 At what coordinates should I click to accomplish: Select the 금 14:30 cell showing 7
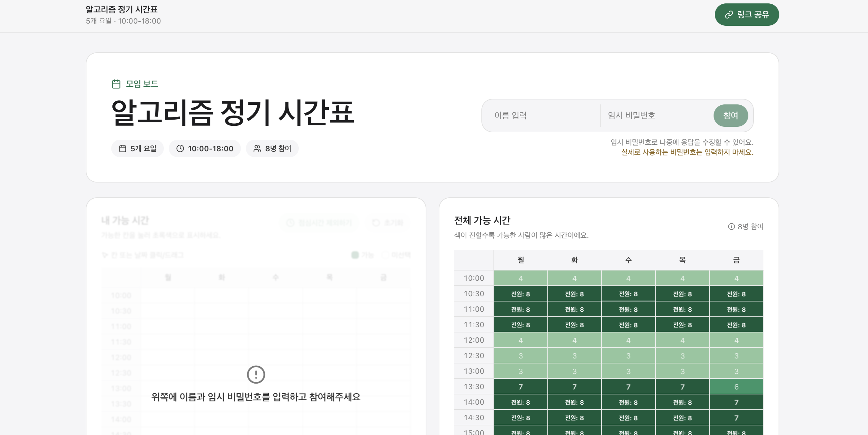point(736,418)
